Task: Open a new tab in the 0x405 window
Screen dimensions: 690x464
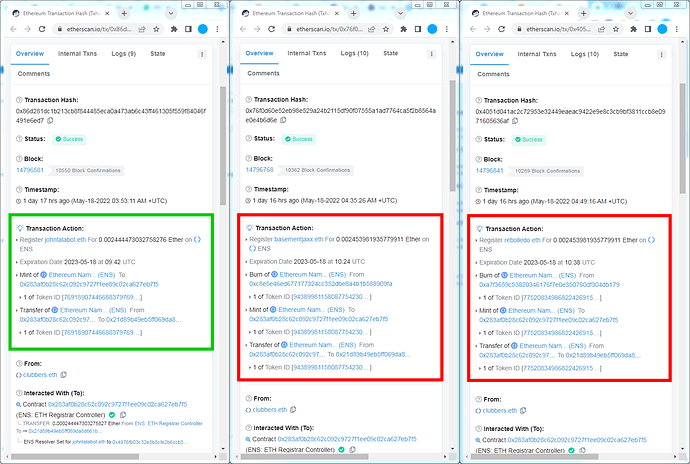Action: pyautogui.click(x=584, y=13)
